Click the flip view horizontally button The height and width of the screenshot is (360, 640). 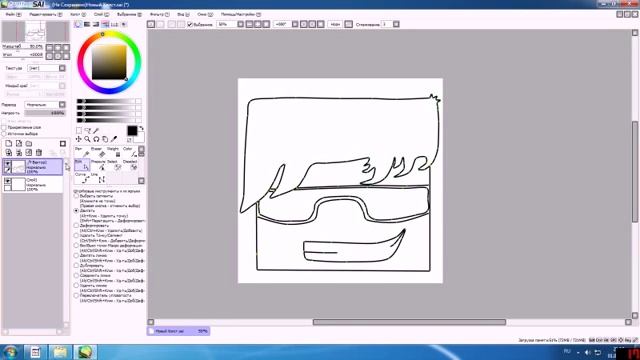(x=349, y=24)
